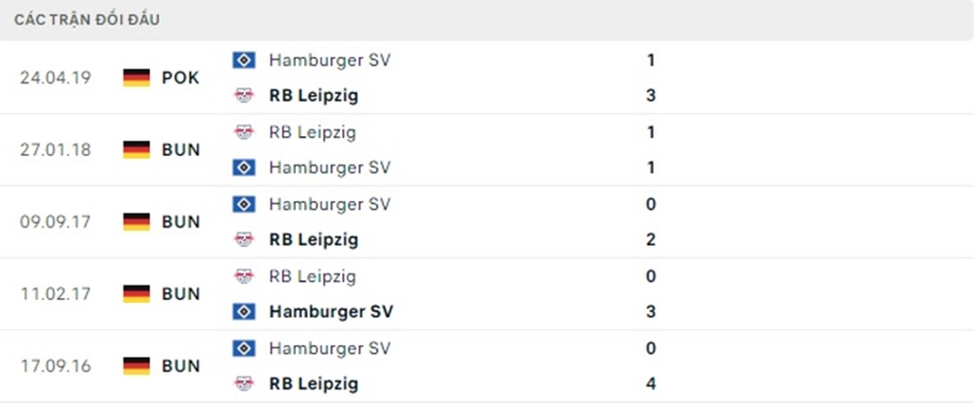This screenshot has width=980, height=403.
Task: Click Hamburger SV's score 3 in 11.02.17 match
Action: coord(651,312)
